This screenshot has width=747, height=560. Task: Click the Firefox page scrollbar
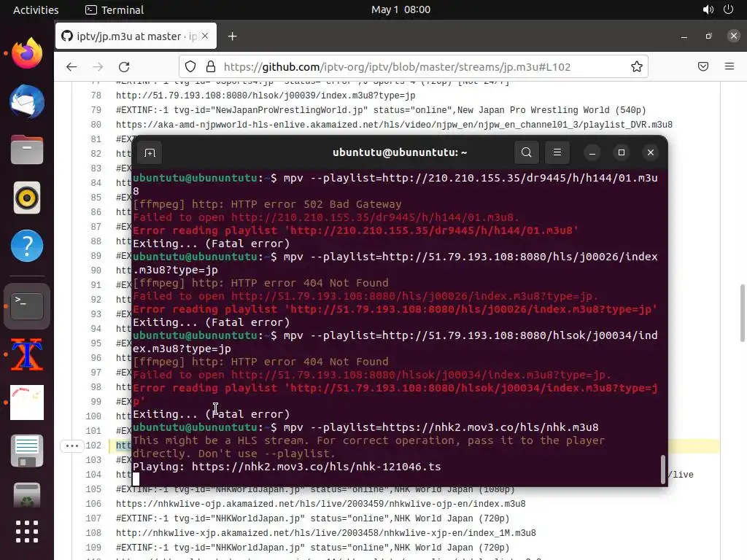[742, 313]
